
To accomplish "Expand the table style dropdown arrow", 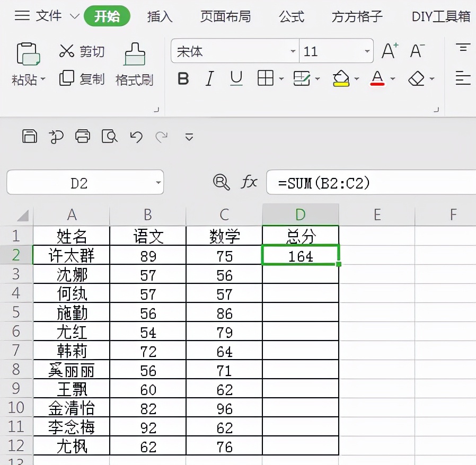I will [318, 79].
